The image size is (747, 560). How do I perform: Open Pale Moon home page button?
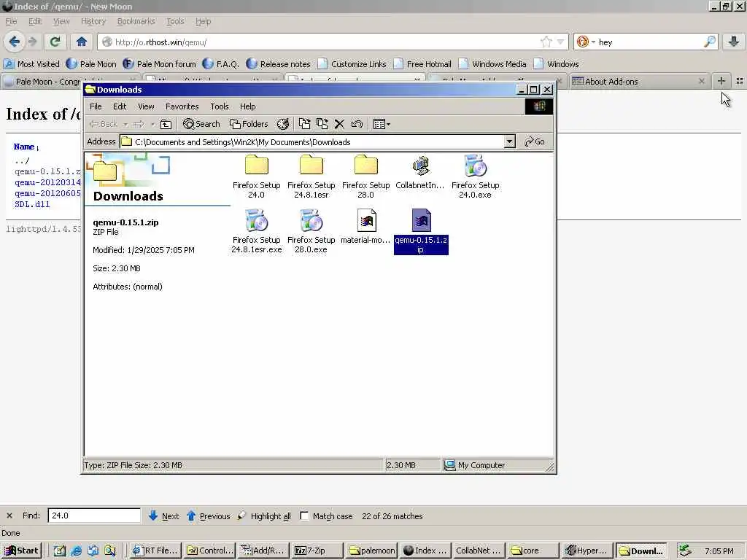click(x=82, y=42)
